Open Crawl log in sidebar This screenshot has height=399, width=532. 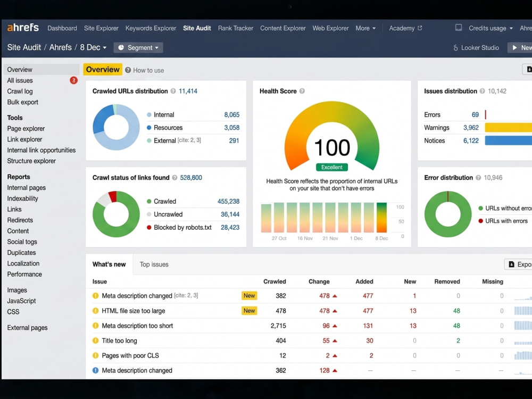pos(20,92)
